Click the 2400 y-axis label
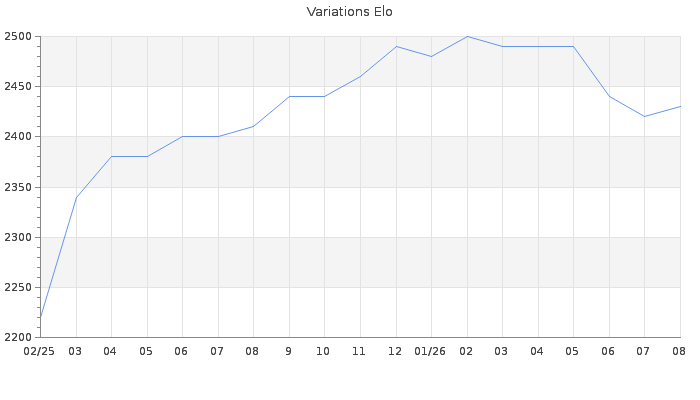This screenshot has width=700, height=400. point(18,137)
